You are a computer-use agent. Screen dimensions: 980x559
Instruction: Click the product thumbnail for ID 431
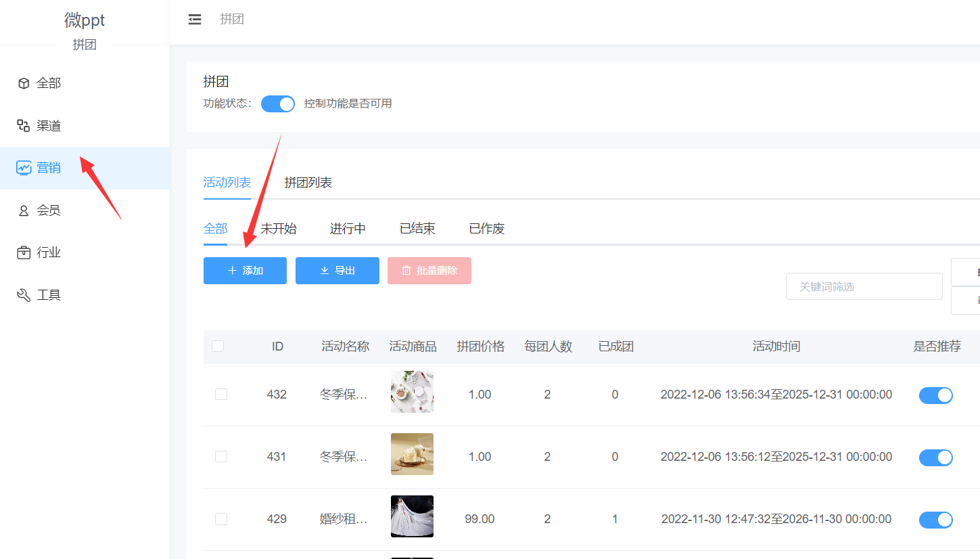click(x=412, y=454)
